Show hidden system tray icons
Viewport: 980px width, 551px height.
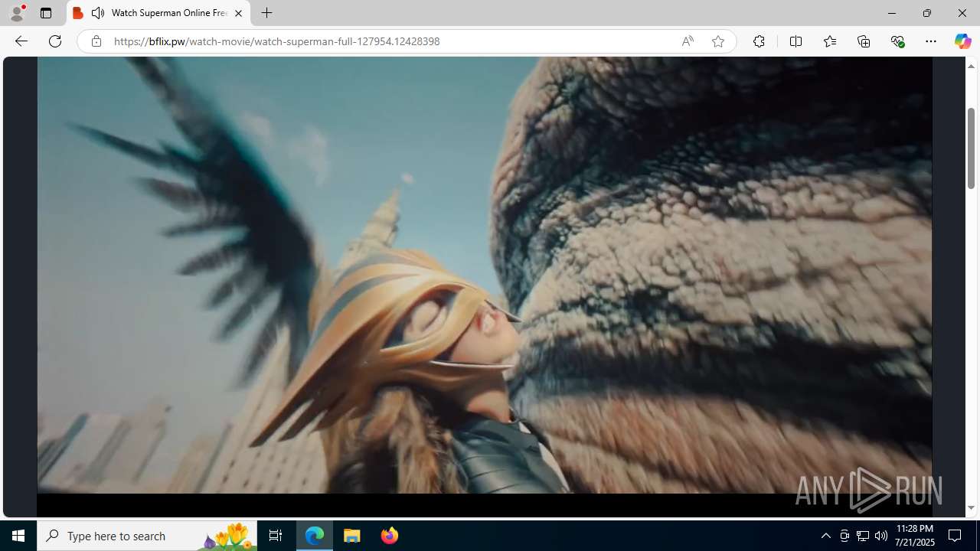pyautogui.click(x=825, y=536)
